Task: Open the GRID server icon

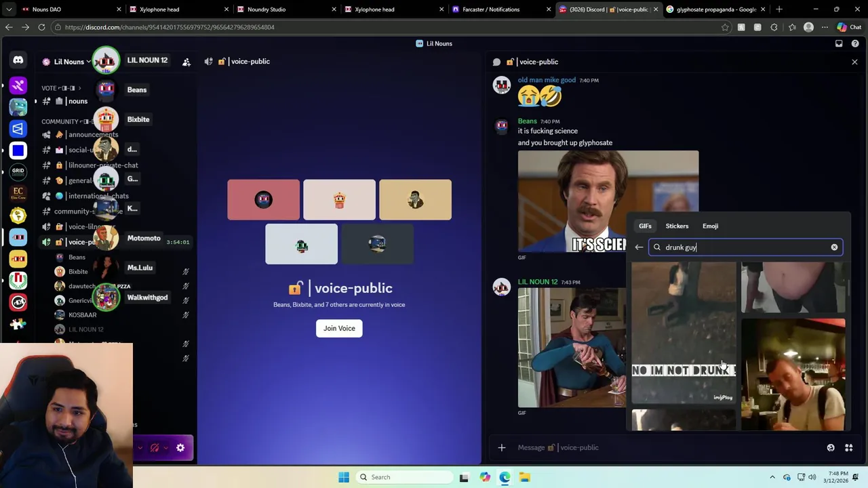Action: [18, 171]
